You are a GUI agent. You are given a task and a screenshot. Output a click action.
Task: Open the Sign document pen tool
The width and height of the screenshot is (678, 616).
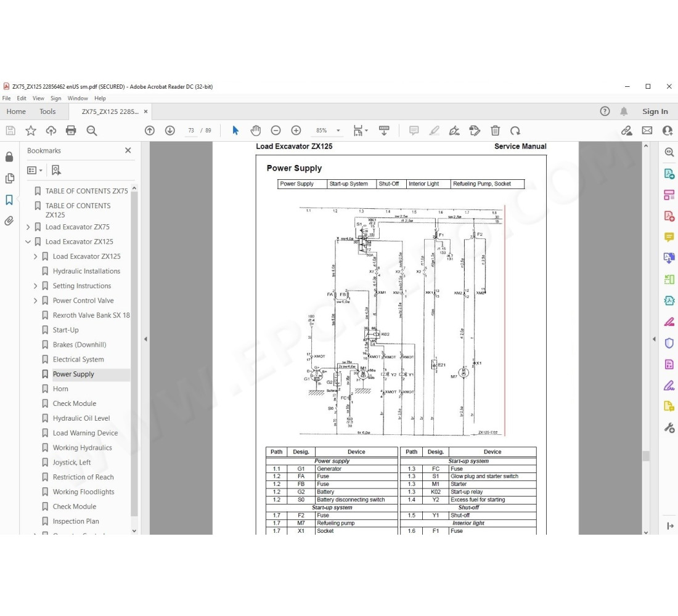[454, 131]
